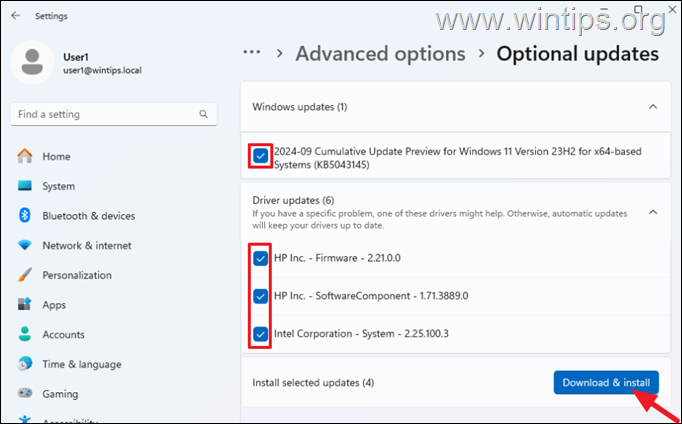Click the Download & install button
This screenshot has height=424, width=682.
point(606,383)
